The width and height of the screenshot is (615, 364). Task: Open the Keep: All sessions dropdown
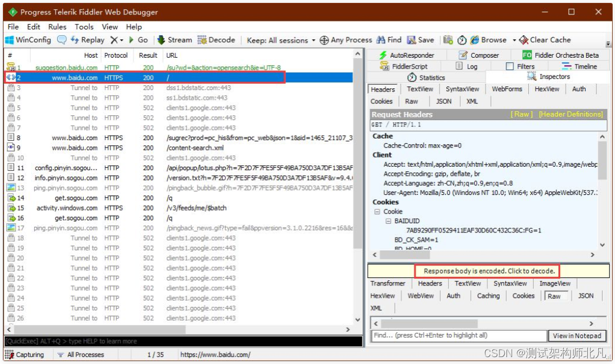(x=281, y=40)
